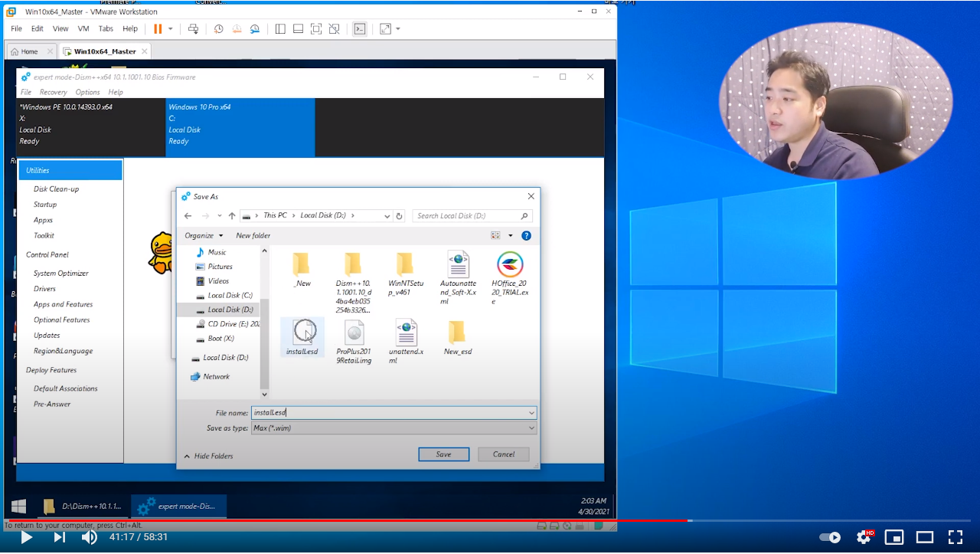Open the power options dropdown arrow beside pause
This screenshot has height=554, width=980.
pyautogui.click(x=171, y=28)
